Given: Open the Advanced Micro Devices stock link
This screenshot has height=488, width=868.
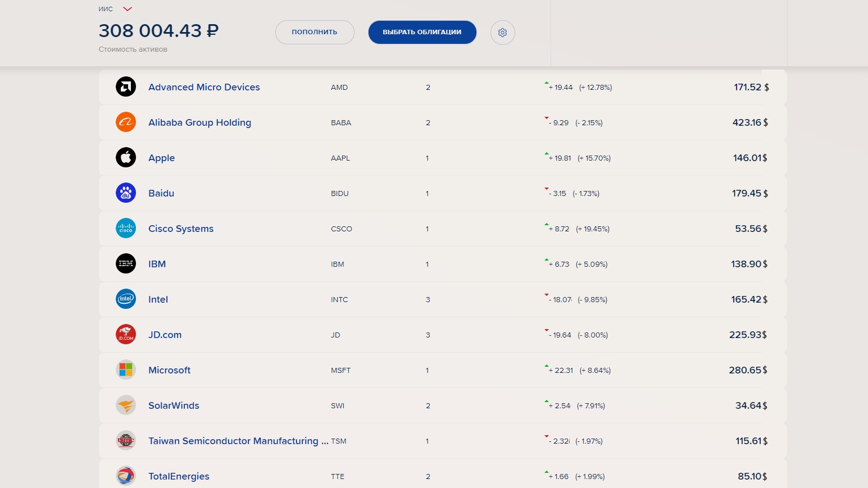Looking at the screenshot, I should pos(204,87).
